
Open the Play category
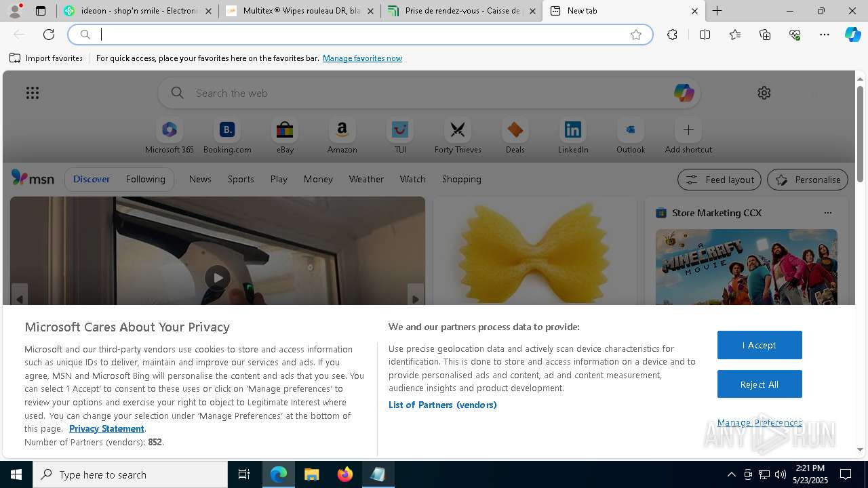click(279, 179)
